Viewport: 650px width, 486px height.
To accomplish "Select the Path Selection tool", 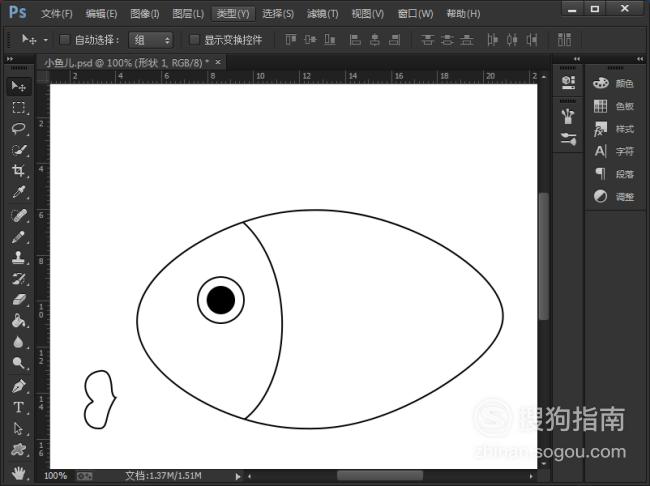I will [x=18, y=428].
